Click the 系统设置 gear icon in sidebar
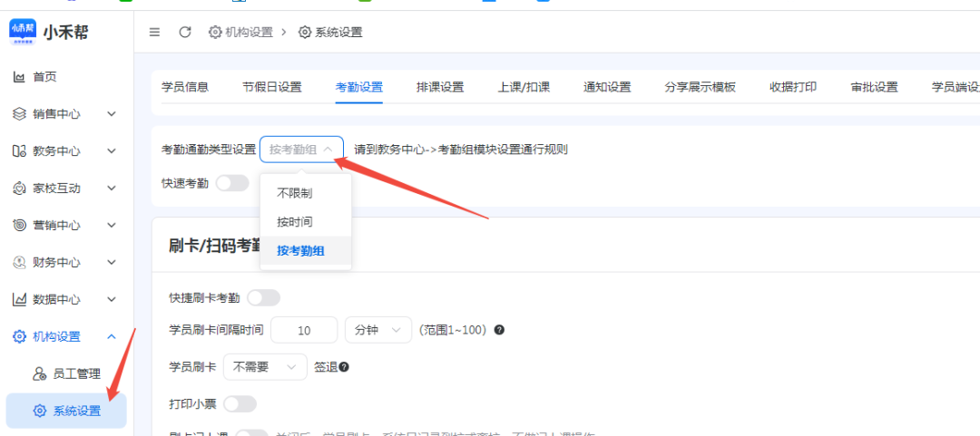Viewport: 980px width, 436px height. coord(39,411)
